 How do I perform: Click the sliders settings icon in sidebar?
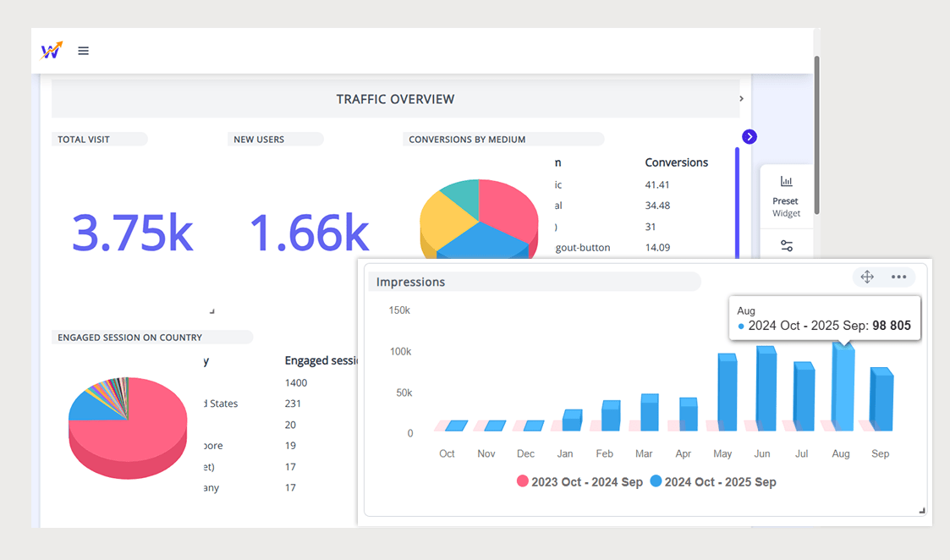[x=786, y=246]
